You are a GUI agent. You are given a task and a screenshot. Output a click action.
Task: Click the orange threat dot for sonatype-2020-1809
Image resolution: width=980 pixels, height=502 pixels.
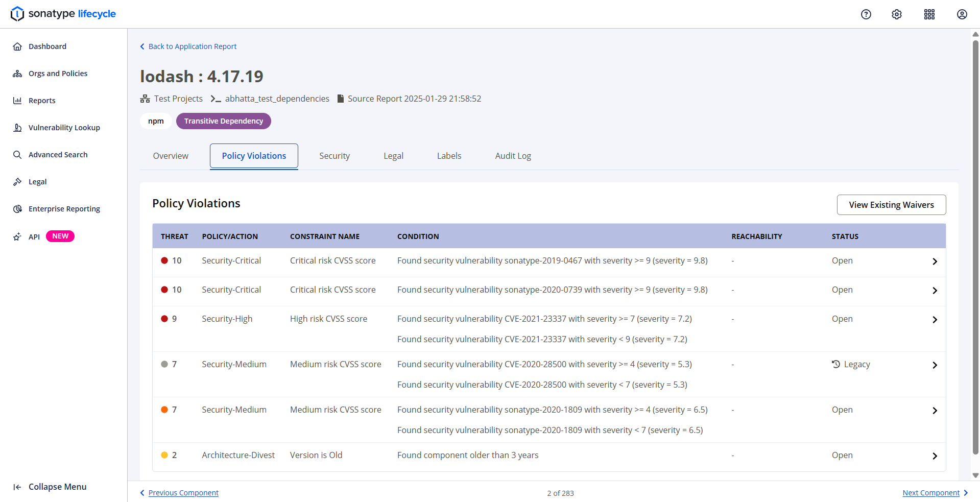click(x=164, y=410)
